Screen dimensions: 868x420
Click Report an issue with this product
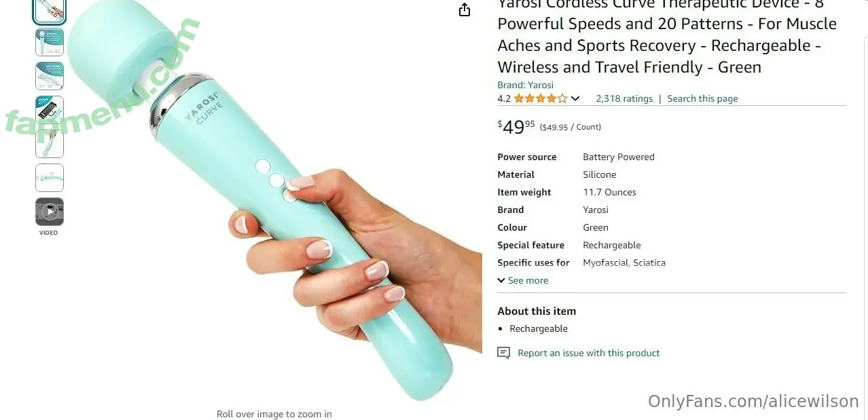(588, 353)
